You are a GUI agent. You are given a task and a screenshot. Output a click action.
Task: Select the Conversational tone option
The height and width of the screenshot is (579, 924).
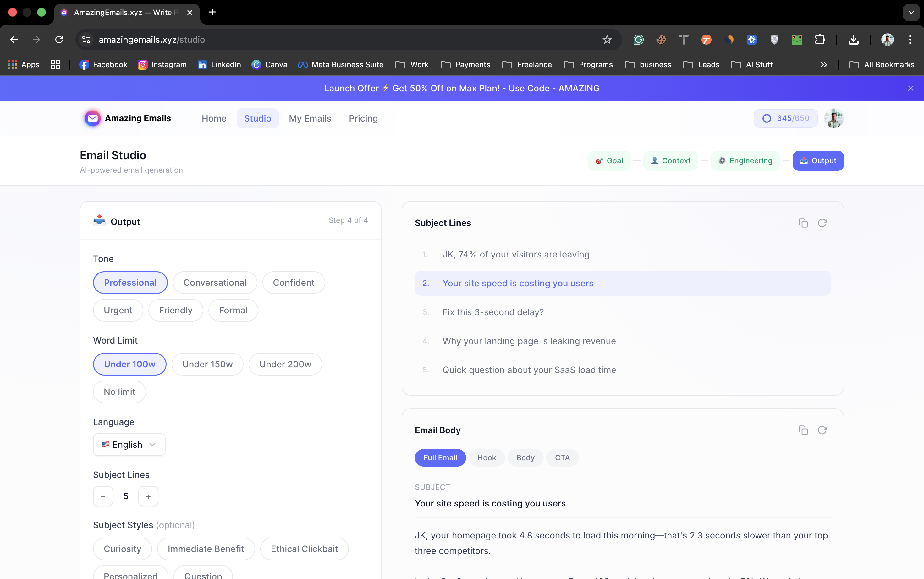click(215, 283)
